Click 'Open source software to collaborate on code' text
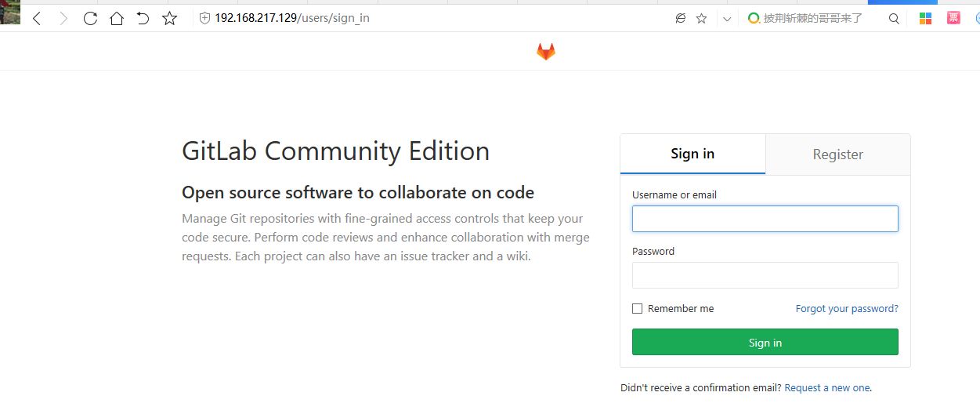This screenshot has height=414, width=980. [x=358, y=193]
